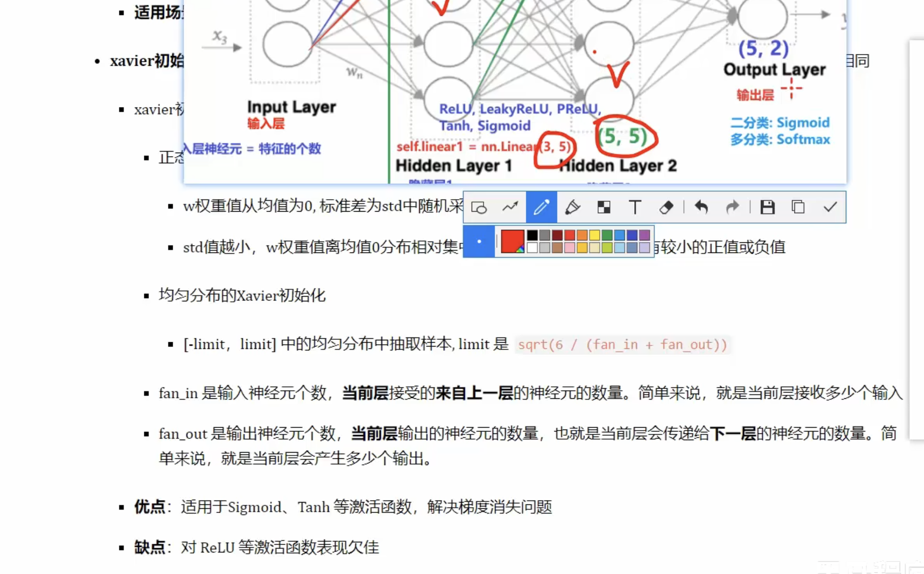The height and width of the screenshot is (574, 924).
Task: Open custom color picker on large red swatch
Action: (512, 241)
